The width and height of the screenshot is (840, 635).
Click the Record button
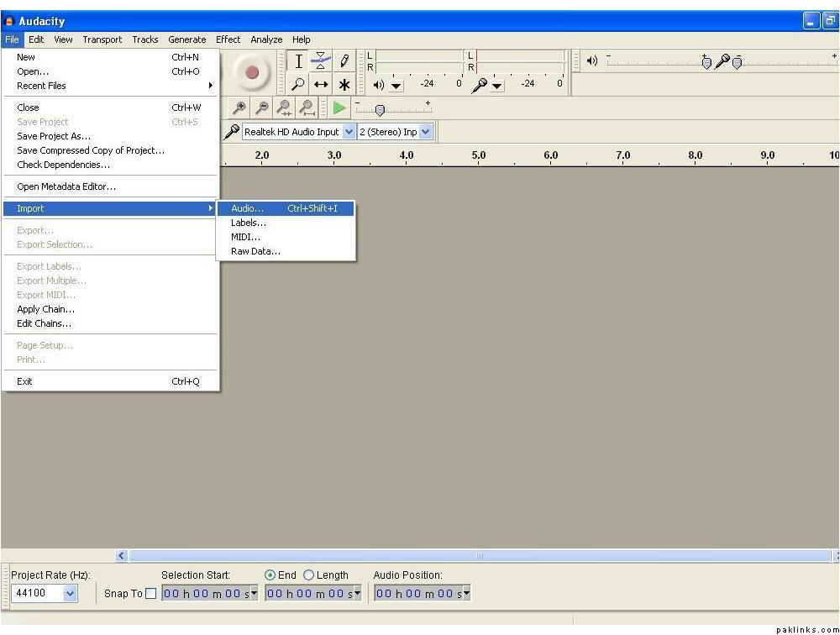tap(251, 72)
